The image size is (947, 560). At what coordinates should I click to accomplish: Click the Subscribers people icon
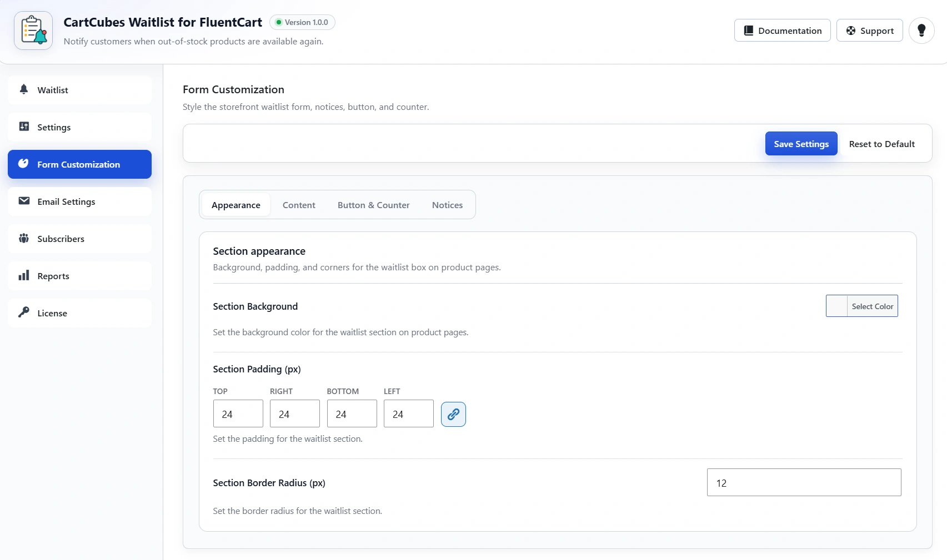[x=24, y=238]
